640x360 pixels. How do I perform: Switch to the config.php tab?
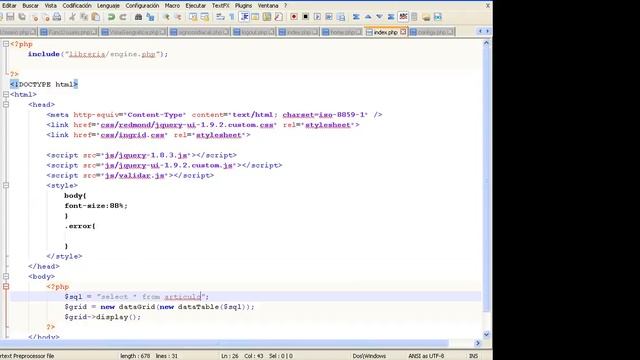click(432, 32)
